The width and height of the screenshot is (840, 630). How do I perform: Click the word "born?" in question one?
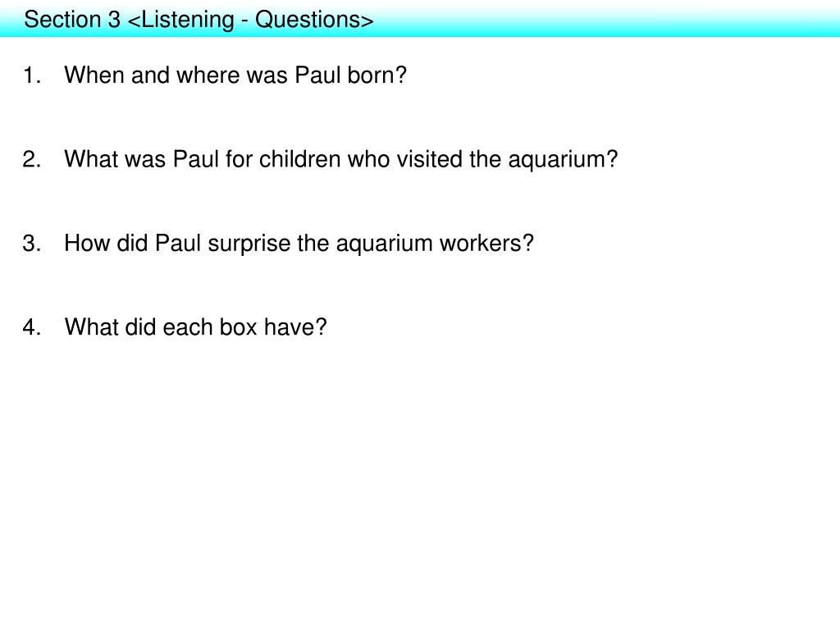[377, 75]
